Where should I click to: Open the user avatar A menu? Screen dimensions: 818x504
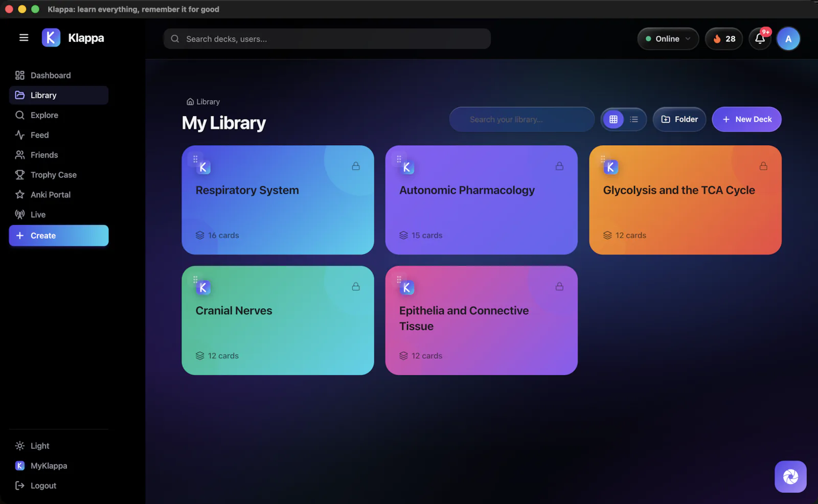point(788,39)
